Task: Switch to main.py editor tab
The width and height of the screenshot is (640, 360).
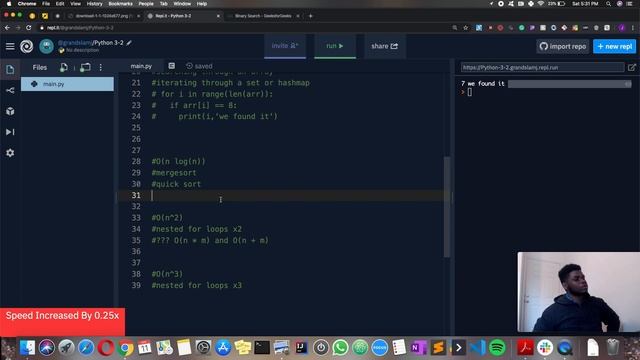Action: tap(141, 66)
